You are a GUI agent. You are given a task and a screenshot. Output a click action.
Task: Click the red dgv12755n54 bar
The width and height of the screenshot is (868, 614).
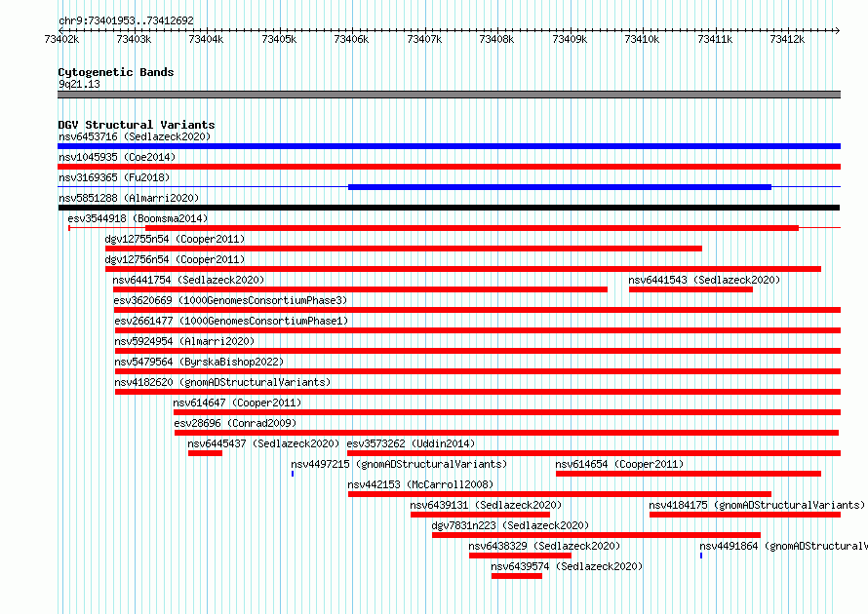point(404,249)
